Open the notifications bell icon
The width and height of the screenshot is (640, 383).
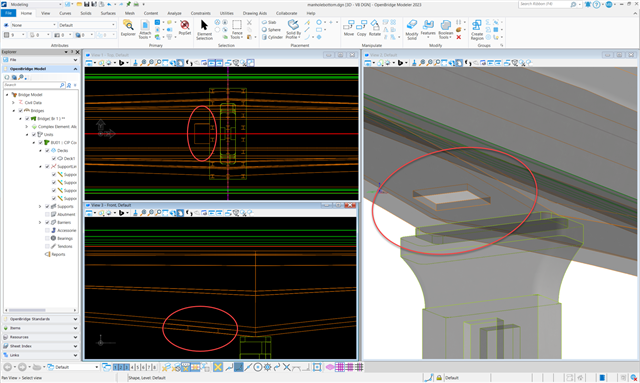pyautogui.click(x=588, y=4)
